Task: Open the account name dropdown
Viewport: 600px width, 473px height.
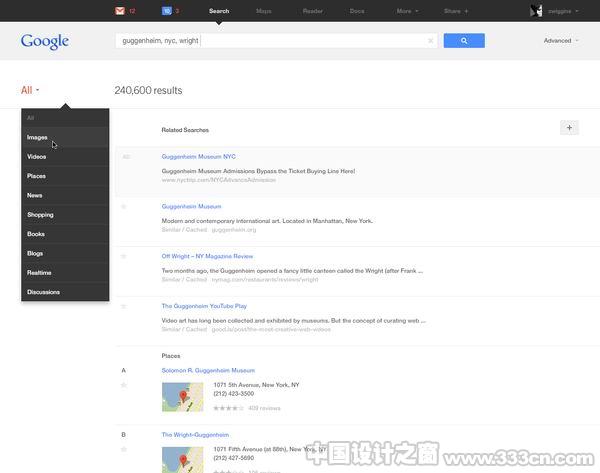Action: [x=563, y=11]
